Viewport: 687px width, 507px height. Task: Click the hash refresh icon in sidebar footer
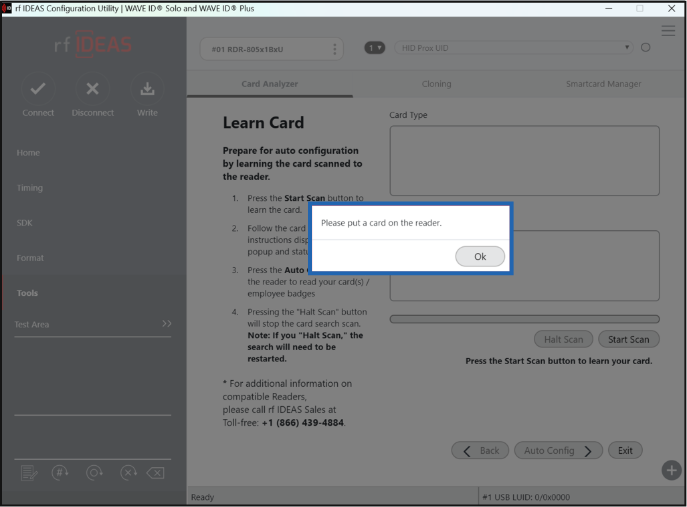coord(60,472)
